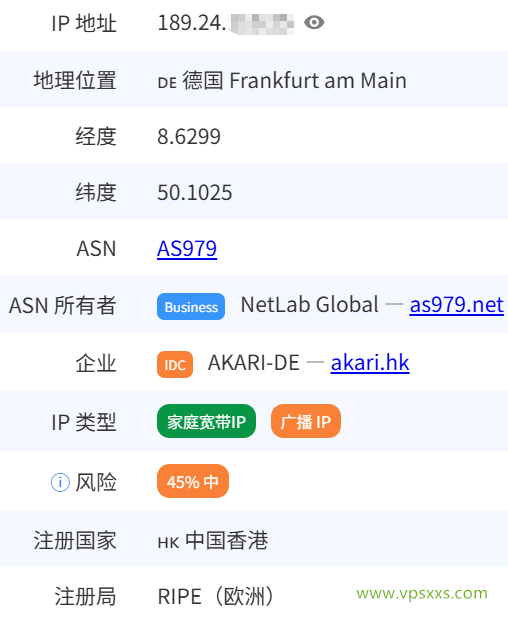
Task: Click the 45% 中 risk badge
Action: 193,481
